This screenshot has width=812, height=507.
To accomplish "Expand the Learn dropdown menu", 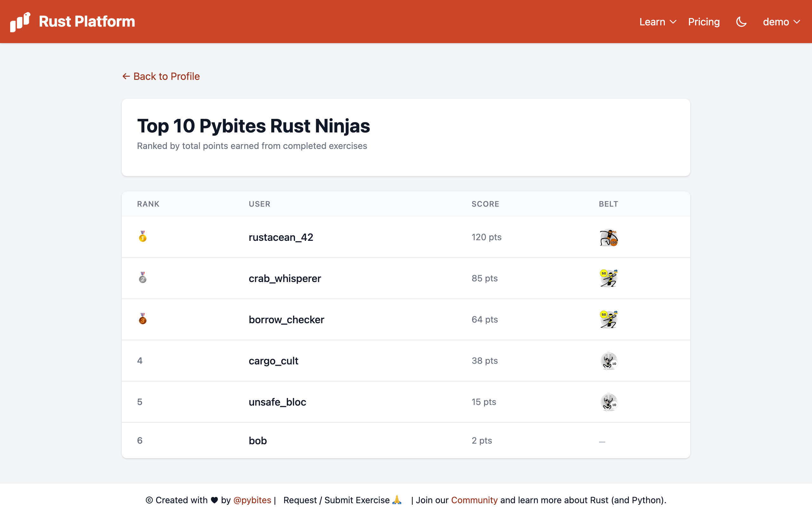I will coord(657,22).
